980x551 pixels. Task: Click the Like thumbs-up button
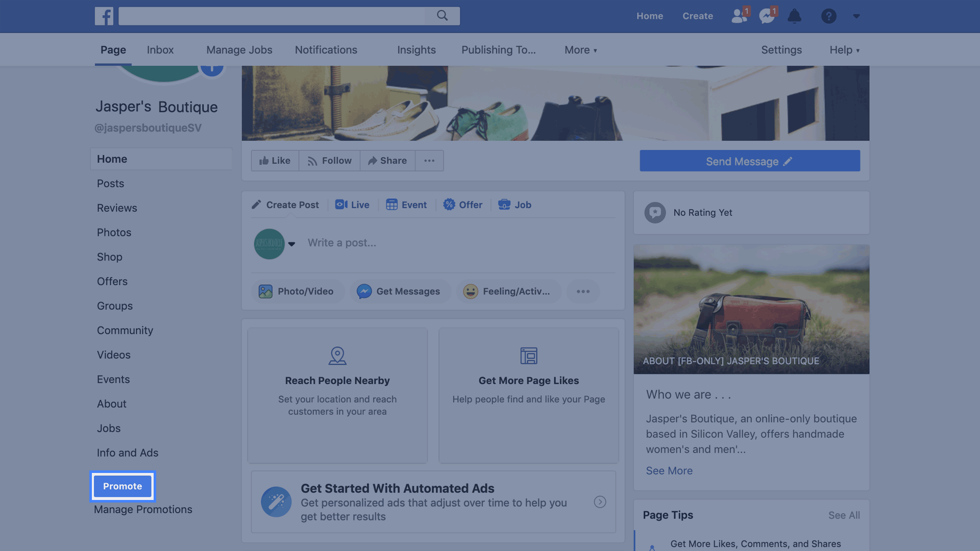(275, 161)
